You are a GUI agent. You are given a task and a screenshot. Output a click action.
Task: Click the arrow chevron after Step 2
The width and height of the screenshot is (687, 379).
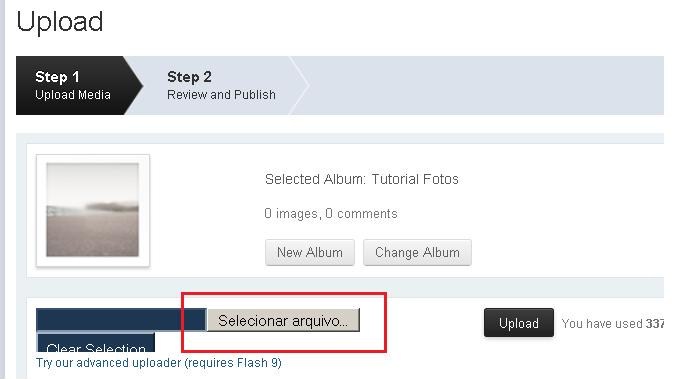tap(300, 85)
